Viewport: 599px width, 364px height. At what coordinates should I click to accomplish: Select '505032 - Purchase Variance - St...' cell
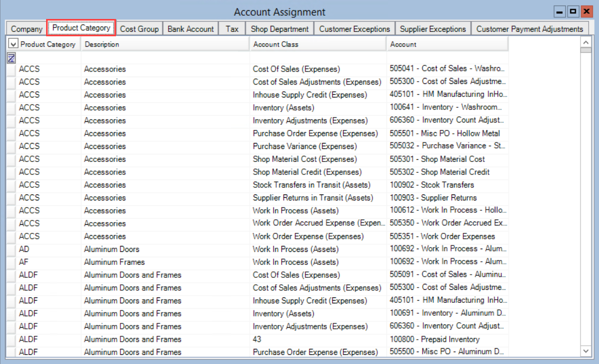(x=447, y=146)
